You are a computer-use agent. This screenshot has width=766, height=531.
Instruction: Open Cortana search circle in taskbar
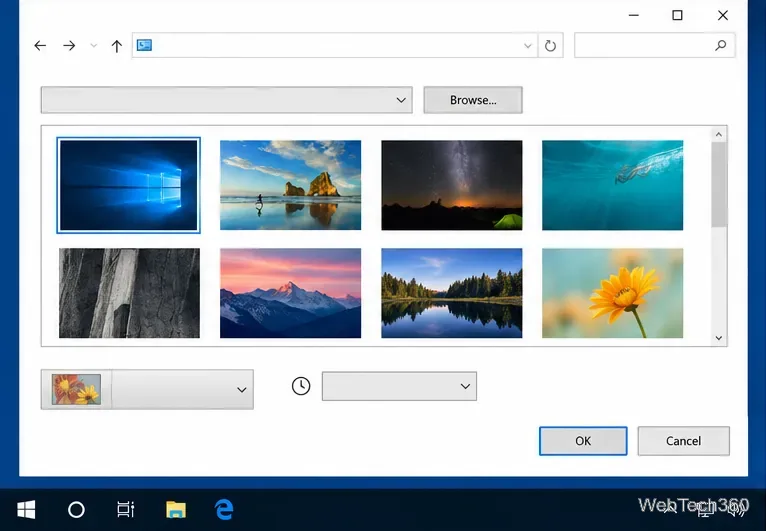coord(76,510)
